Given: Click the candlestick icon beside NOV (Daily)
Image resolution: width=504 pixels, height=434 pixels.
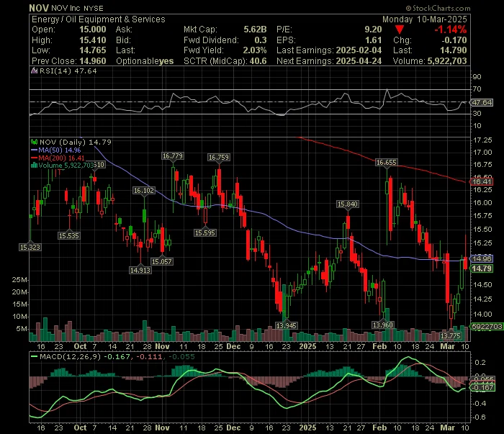Looking at the screenshot, I should [34, 142].
